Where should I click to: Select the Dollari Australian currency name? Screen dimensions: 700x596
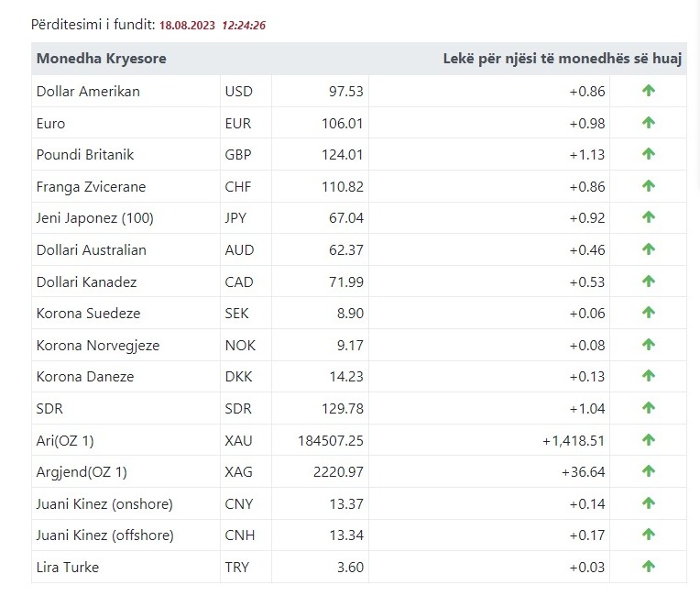(92, 249)
